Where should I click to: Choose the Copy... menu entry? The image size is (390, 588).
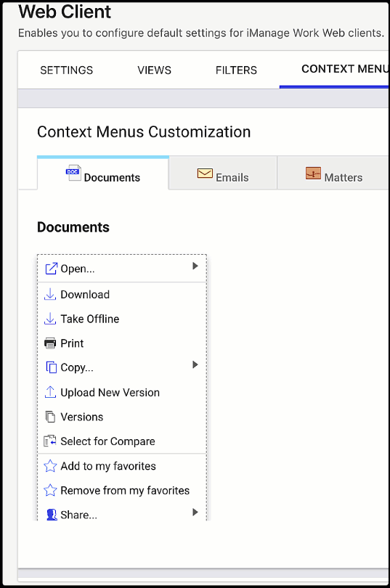click(x=122, y=367)
